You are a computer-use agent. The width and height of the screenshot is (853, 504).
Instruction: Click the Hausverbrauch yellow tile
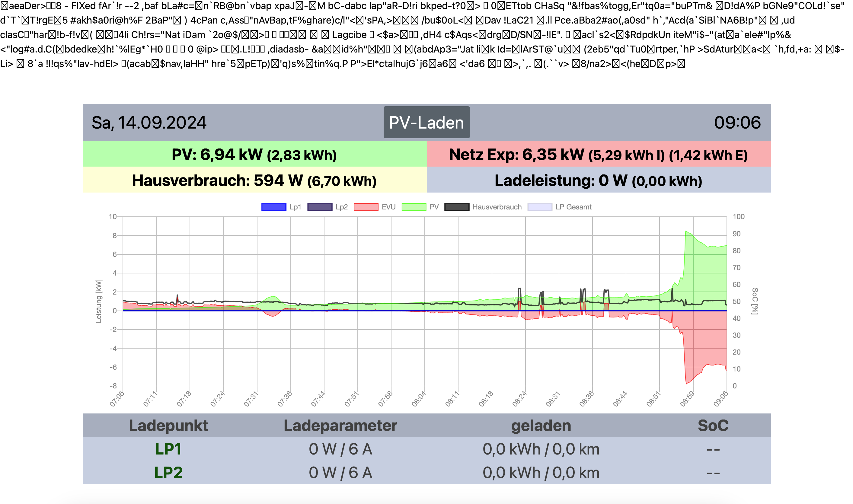(254, 180)
